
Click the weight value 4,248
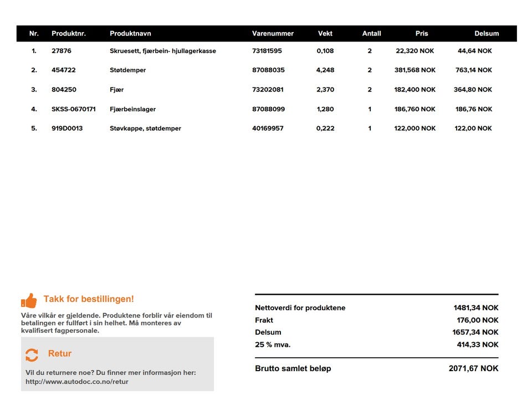325,70
